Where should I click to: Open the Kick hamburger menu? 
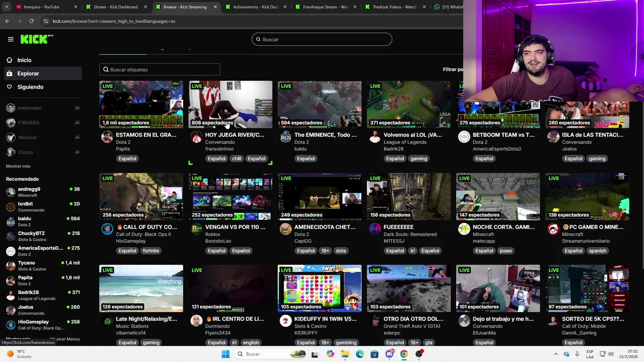11,39
